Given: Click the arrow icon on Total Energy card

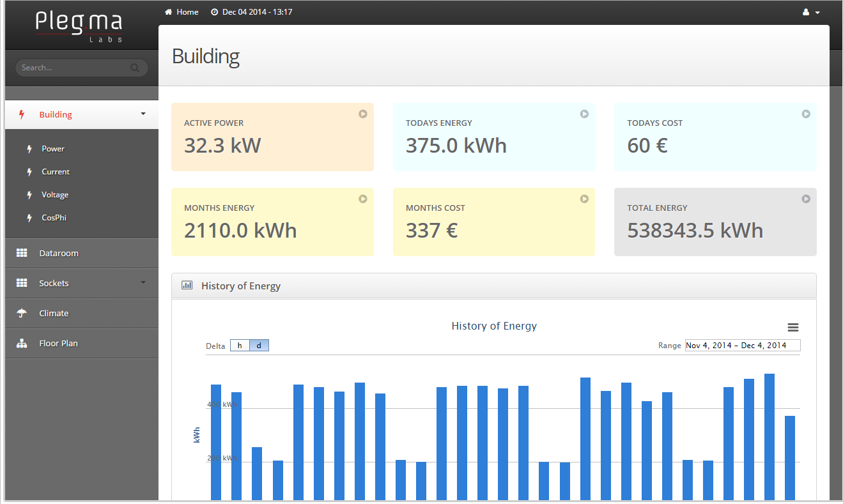Looking at the screenshot, I should pyautogui.click(x=806, y=199).
